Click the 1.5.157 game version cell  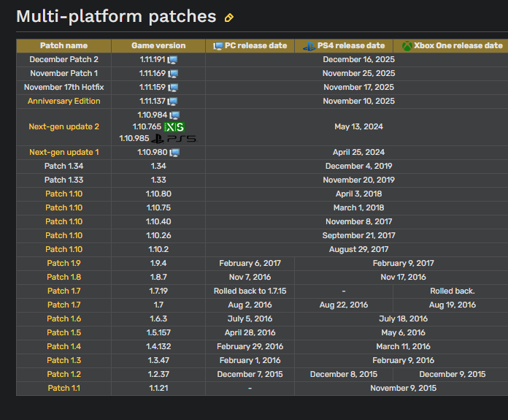click(x=158, y=333)
